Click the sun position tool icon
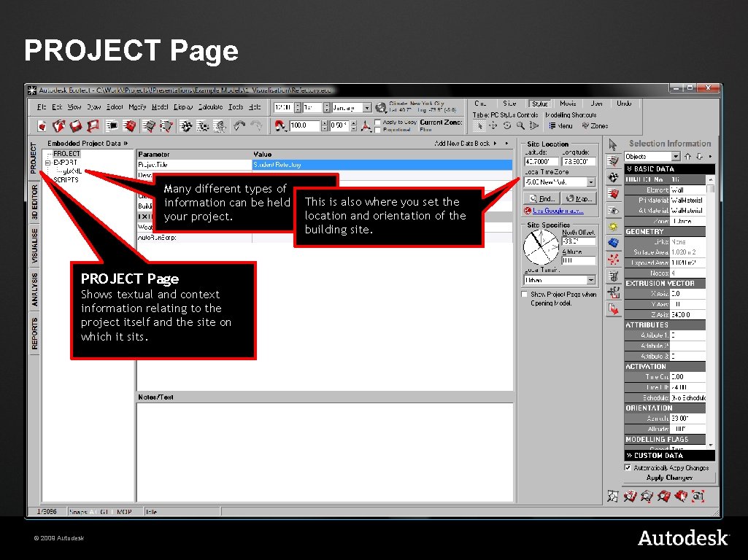Image resolution: width=748 pixels, height=560 pixels. point(613,225)
